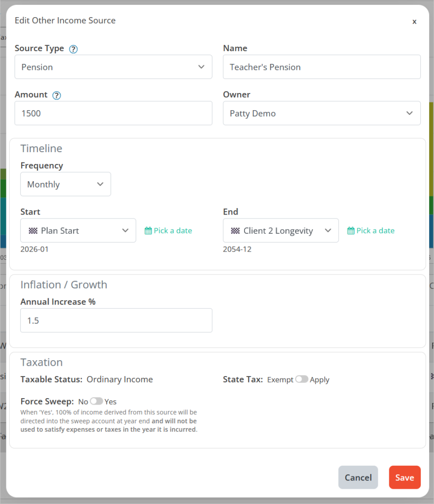
Task: Expand the Owner dropdown showing Patty Demo
Action: click(x=321, y=113)
